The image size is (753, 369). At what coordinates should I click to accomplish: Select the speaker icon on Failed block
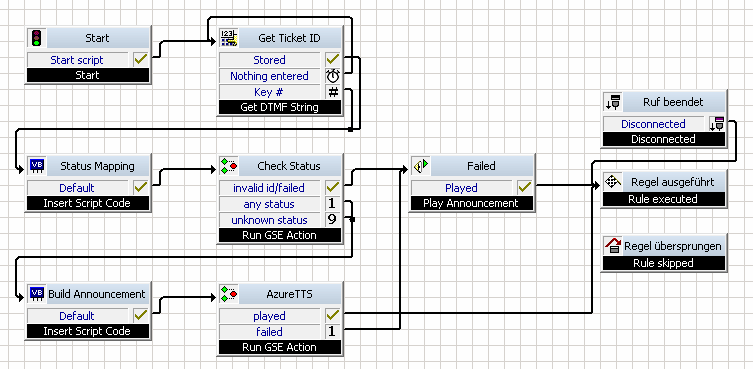[421, 166]
